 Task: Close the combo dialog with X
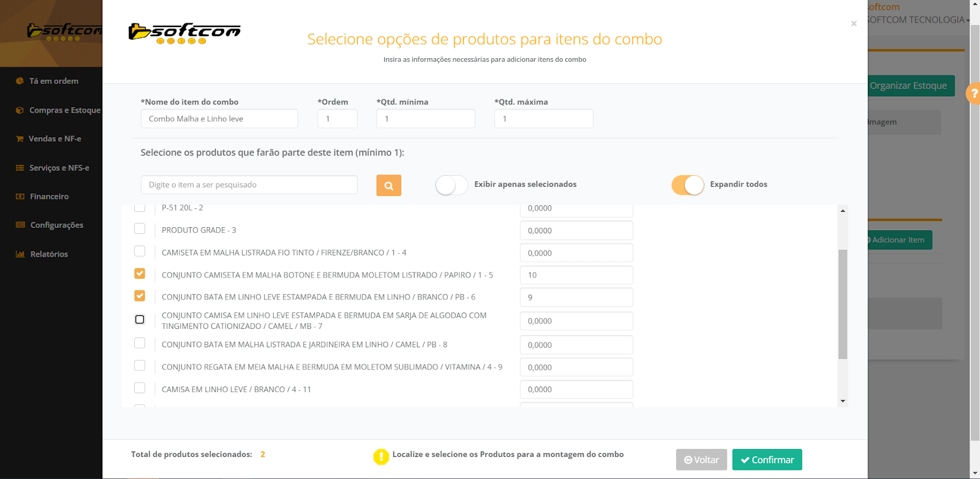(x=854, y=24)
